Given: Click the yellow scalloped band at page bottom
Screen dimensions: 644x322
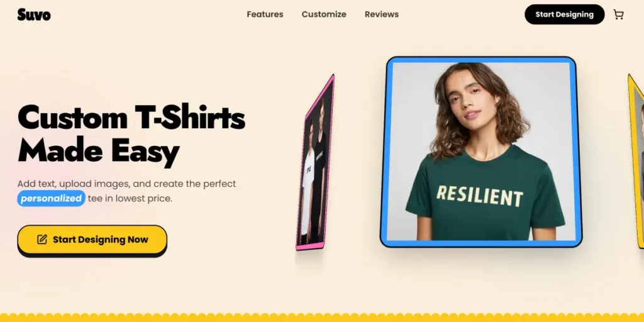Looking at the screenshot, I should tap(322, 318).
